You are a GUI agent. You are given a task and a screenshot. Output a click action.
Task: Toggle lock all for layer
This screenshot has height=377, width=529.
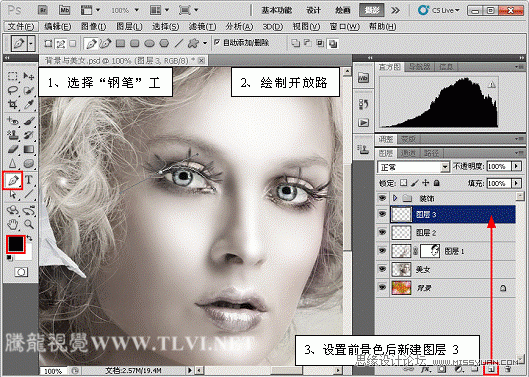437,183
